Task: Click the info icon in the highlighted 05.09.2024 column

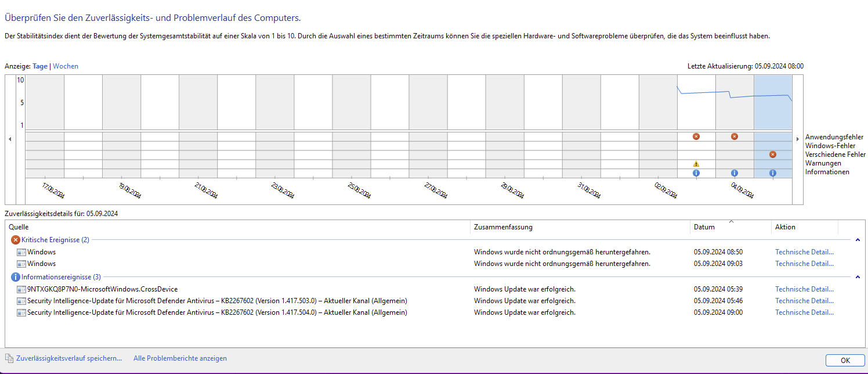Action: [772, 173]
